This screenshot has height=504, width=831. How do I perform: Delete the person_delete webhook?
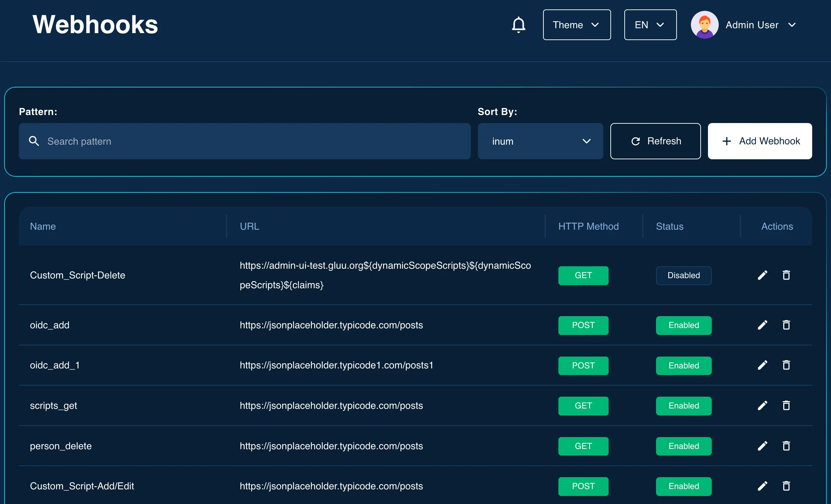tap(786, 446)
